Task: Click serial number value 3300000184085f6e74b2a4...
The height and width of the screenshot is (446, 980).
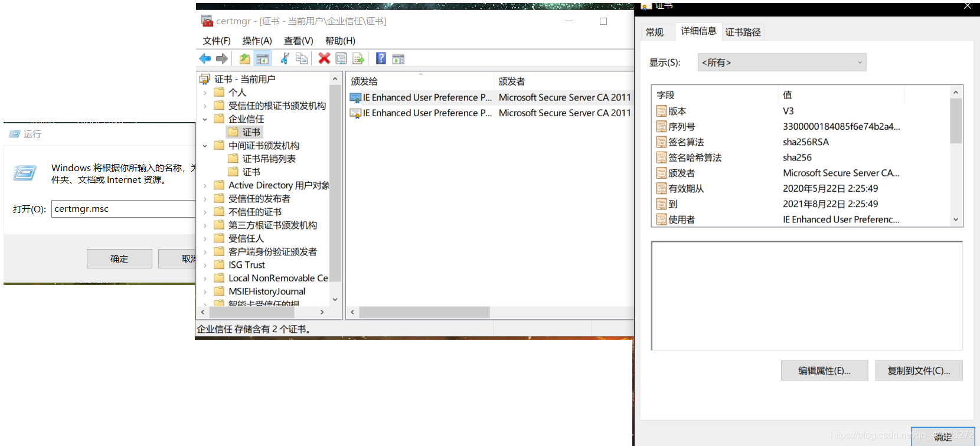Action: pyautogui.click(x=841, y=126)
